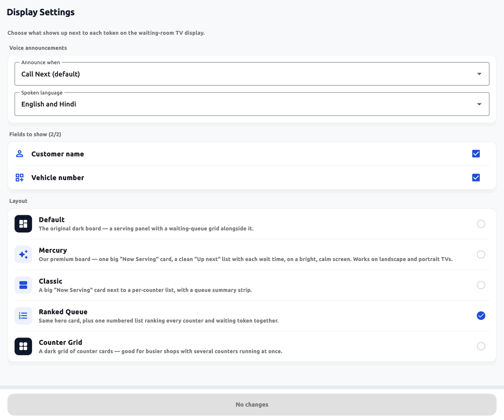Select the Mercury layout radio button
504x420 pixels.
[481, 254]
